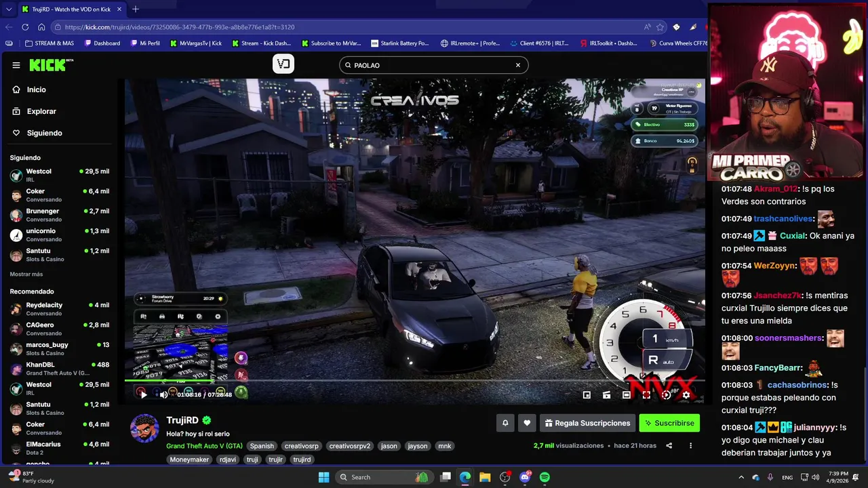This screenshot has width=868, height=488.
Task: Open the Read aloud icon in address bar
Action: click(648, 27)
